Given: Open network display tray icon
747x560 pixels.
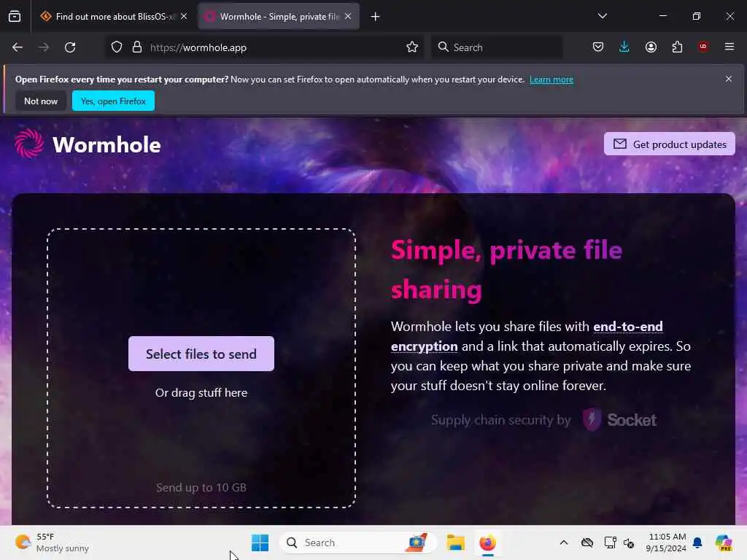Looking at the screenshot, I should [x=610, y=542].
